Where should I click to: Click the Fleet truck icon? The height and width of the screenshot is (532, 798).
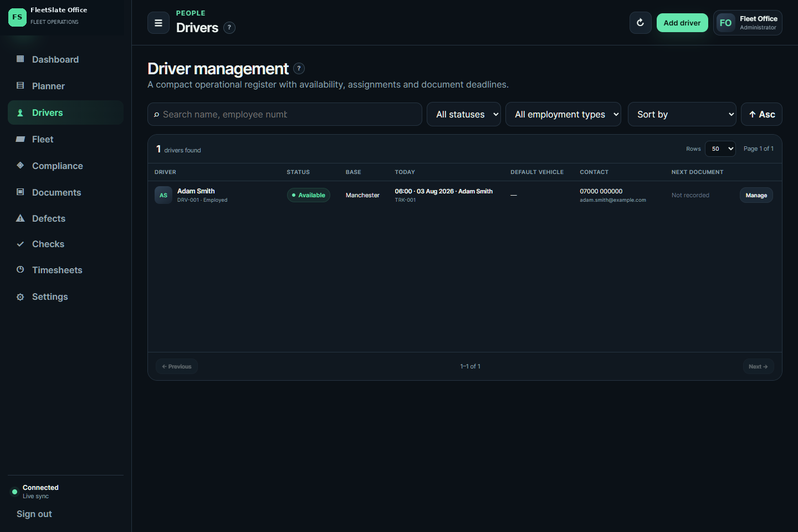click(x=21, y=139)
